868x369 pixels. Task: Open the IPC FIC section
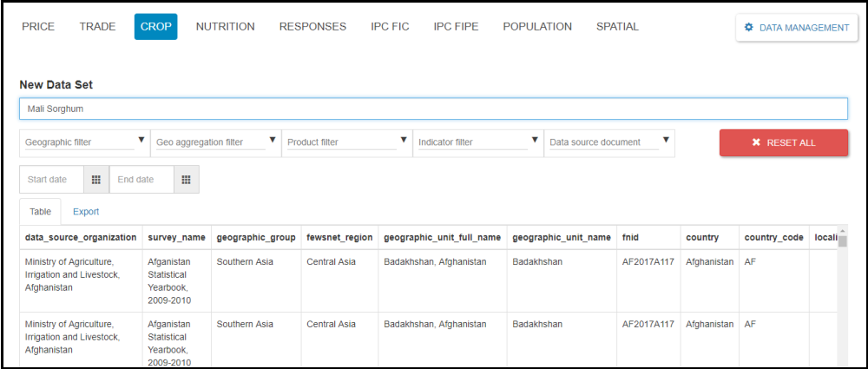click(390, 27)
